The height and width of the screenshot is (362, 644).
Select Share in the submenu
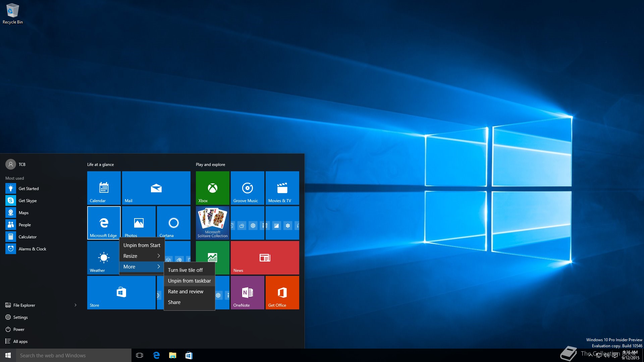click(190, 302)
